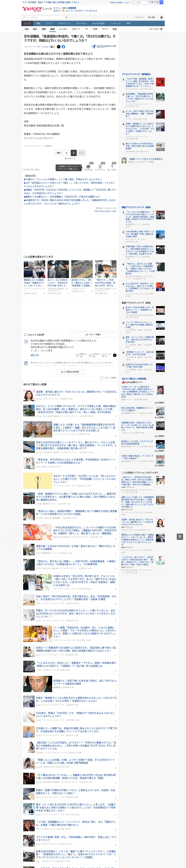Expand the comment with もっと見る link
This screenshot has width=186, height=868.
(47, 350)
